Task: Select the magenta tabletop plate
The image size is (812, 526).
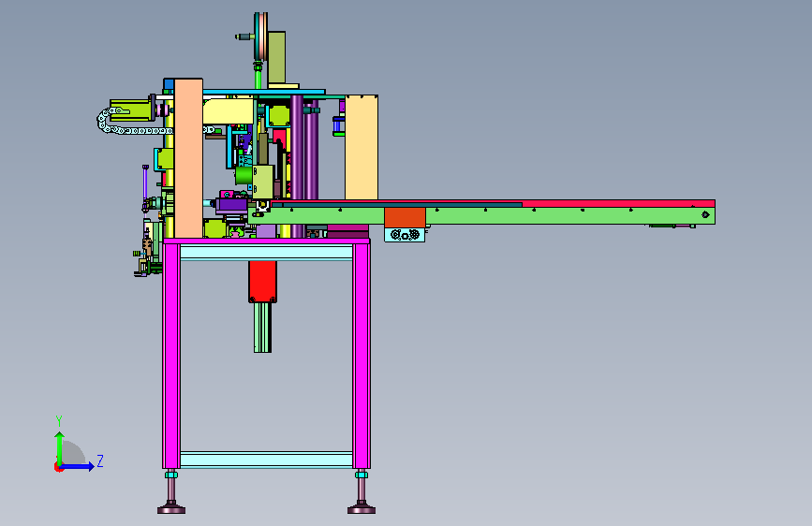Action: coord(266,241)
